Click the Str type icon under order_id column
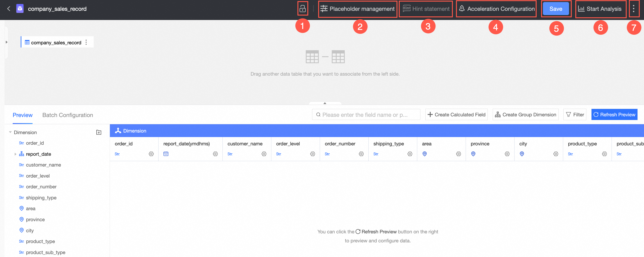The height and width of the screenshot is (257, 644). [117, 154]
